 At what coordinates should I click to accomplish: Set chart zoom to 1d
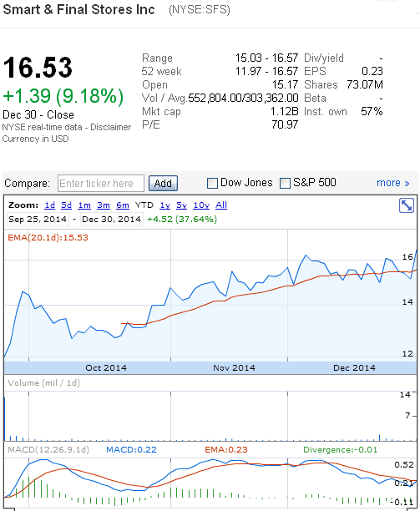point(50,205)
